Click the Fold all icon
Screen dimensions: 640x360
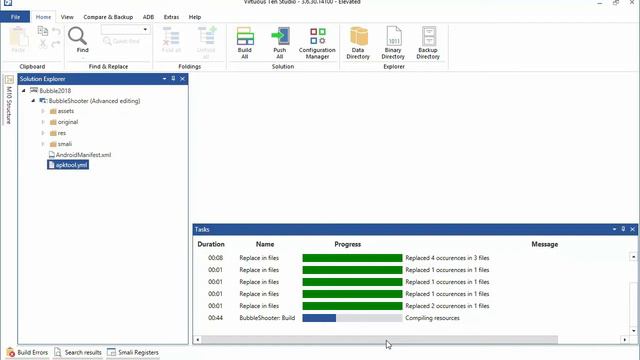coord(171,40)
